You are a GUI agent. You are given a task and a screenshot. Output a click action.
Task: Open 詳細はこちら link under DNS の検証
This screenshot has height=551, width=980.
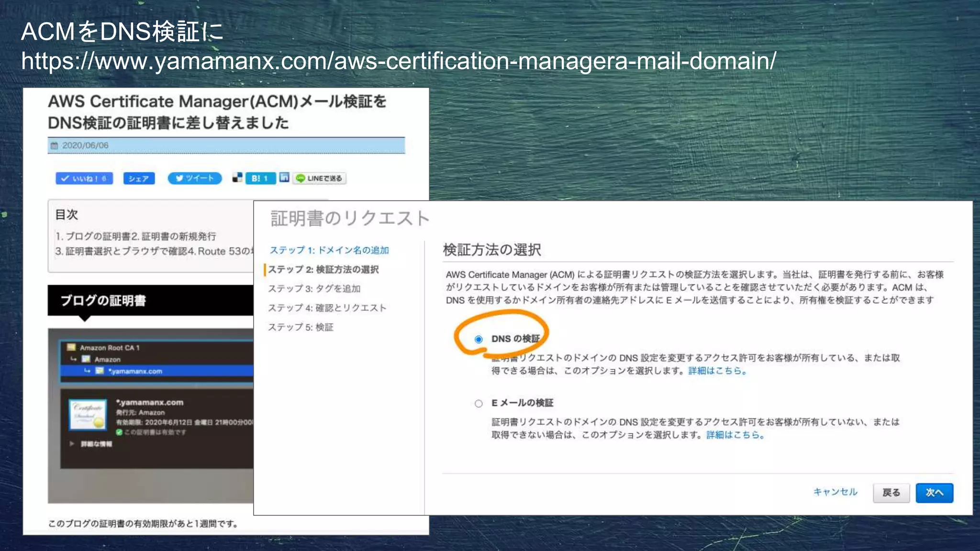[x=717, y=371]
